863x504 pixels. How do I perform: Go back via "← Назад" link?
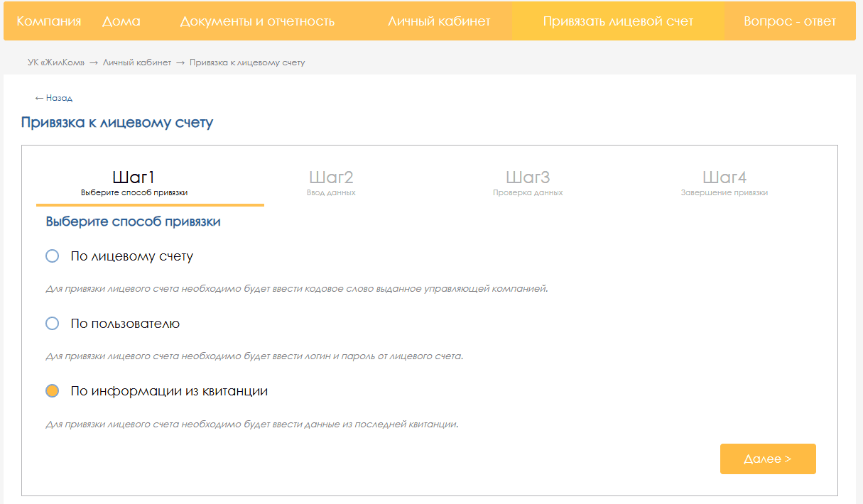click(x=54, y=98)
